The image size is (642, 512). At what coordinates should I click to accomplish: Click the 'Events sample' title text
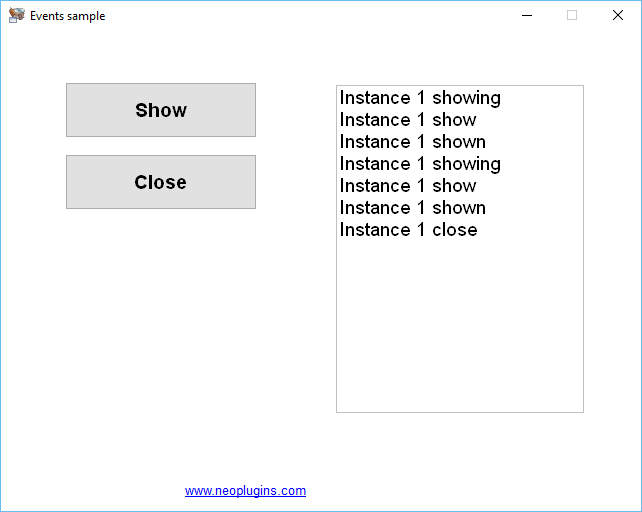tap(68, 16)
